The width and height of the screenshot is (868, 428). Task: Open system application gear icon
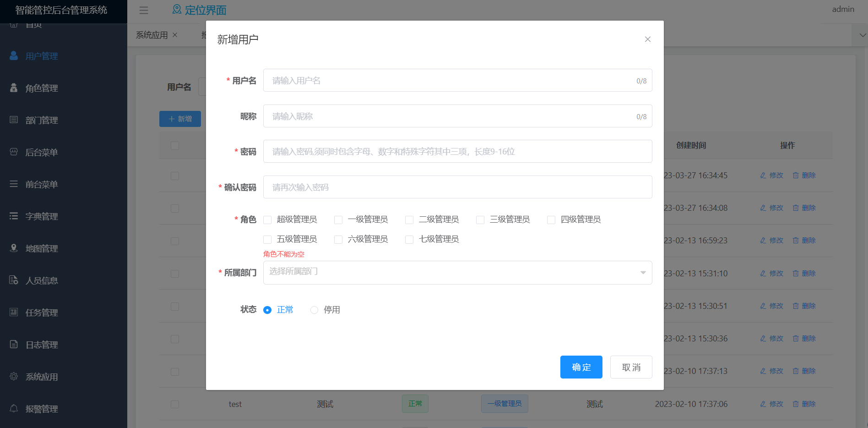tap(14, 377)
